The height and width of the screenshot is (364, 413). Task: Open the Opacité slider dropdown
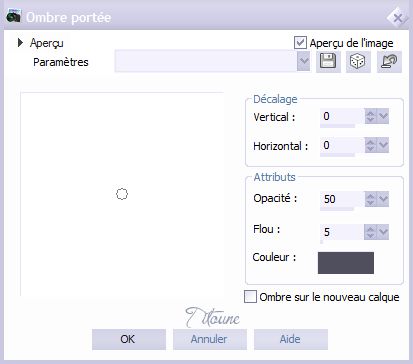[x=383, y=199]
